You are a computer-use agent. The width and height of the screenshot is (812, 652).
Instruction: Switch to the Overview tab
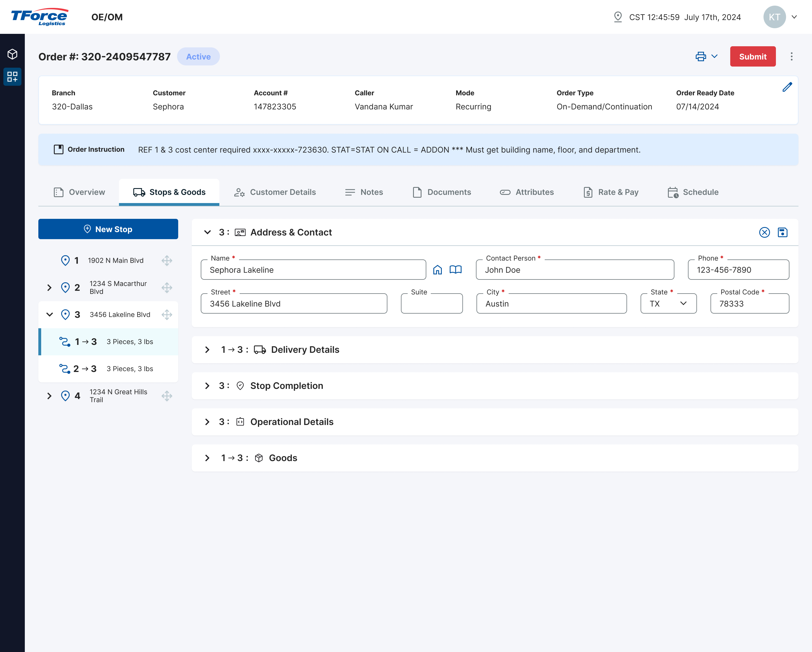pos(79,192)
